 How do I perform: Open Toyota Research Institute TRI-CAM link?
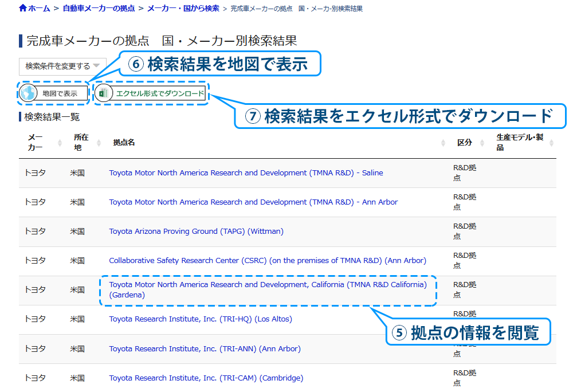click(206, 378)
